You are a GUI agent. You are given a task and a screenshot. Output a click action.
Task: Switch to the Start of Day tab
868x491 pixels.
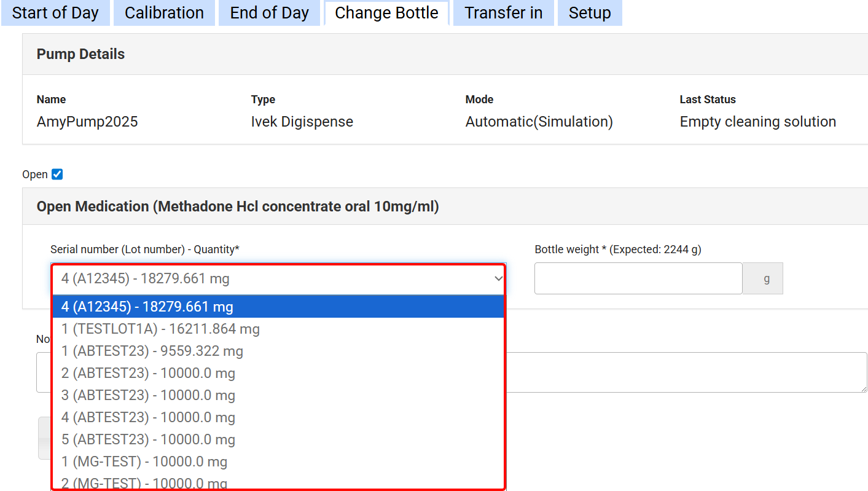point(55,13)
